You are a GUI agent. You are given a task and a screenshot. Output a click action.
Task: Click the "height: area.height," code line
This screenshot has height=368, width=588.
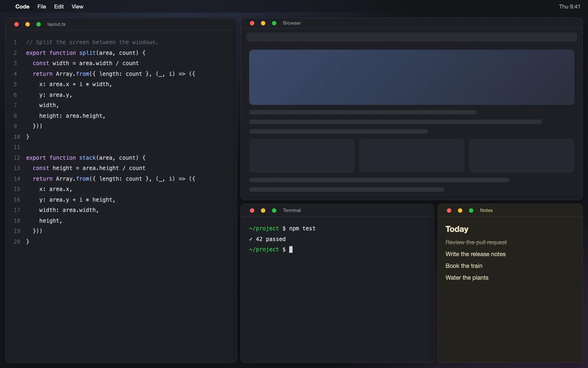pos(72,116)
